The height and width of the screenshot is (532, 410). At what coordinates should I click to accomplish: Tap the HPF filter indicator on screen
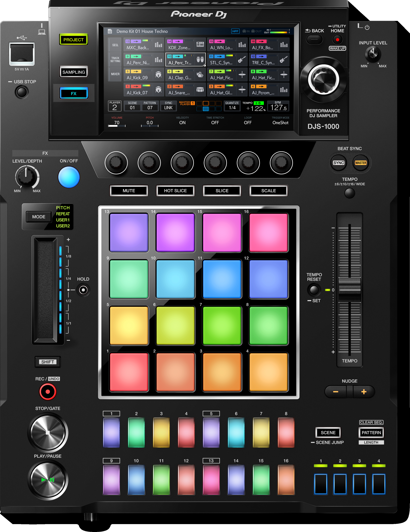click(235, 31)
